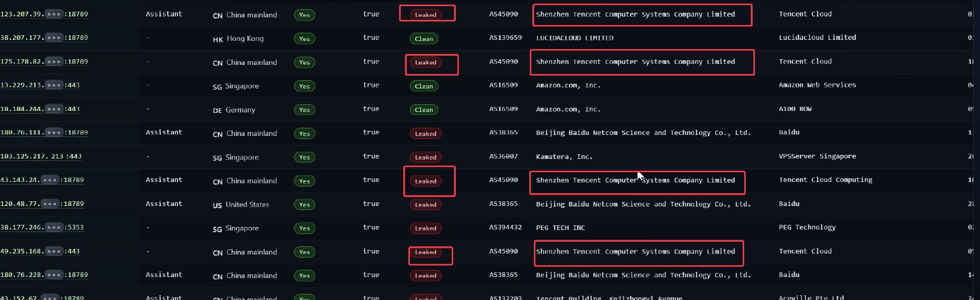Select Assistant in the 180.76.228 row
980x300 pixels.
(164, 275)
